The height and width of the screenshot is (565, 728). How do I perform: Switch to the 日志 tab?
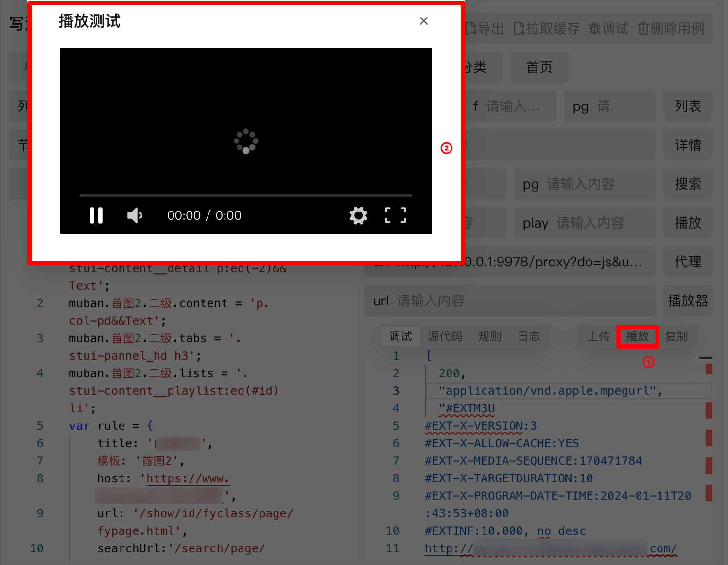pos(529,336)
